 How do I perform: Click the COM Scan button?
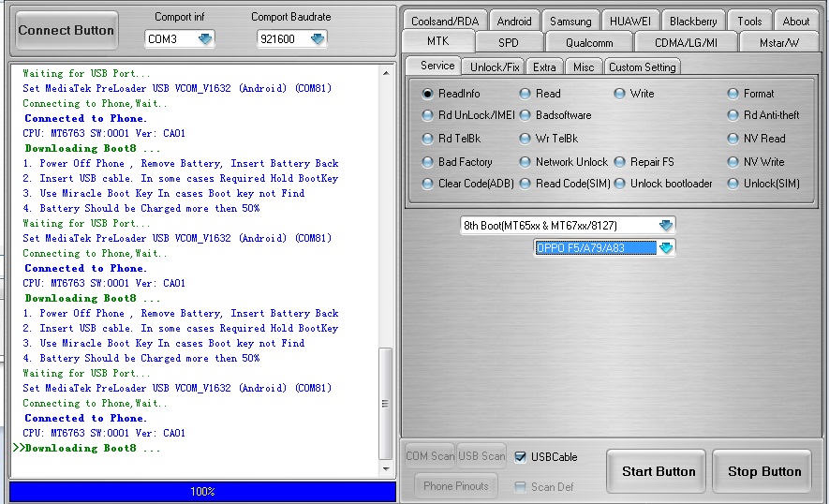429,456
